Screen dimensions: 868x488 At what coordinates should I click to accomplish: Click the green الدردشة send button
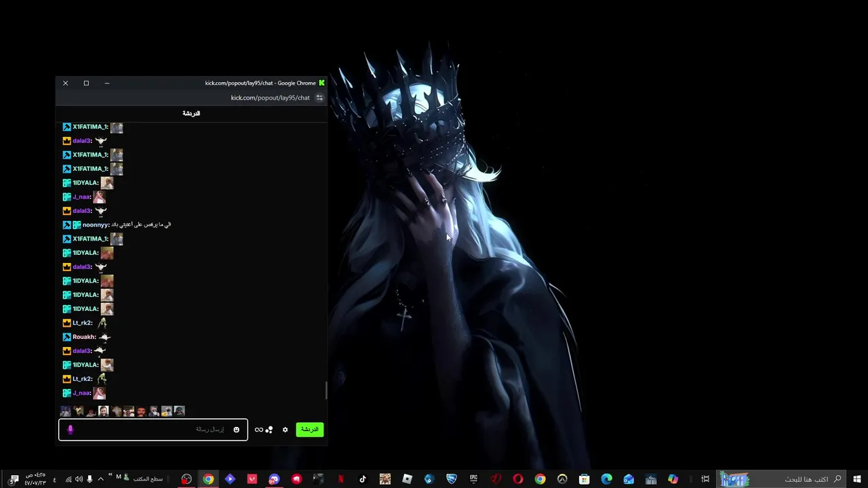coord(309,430)
